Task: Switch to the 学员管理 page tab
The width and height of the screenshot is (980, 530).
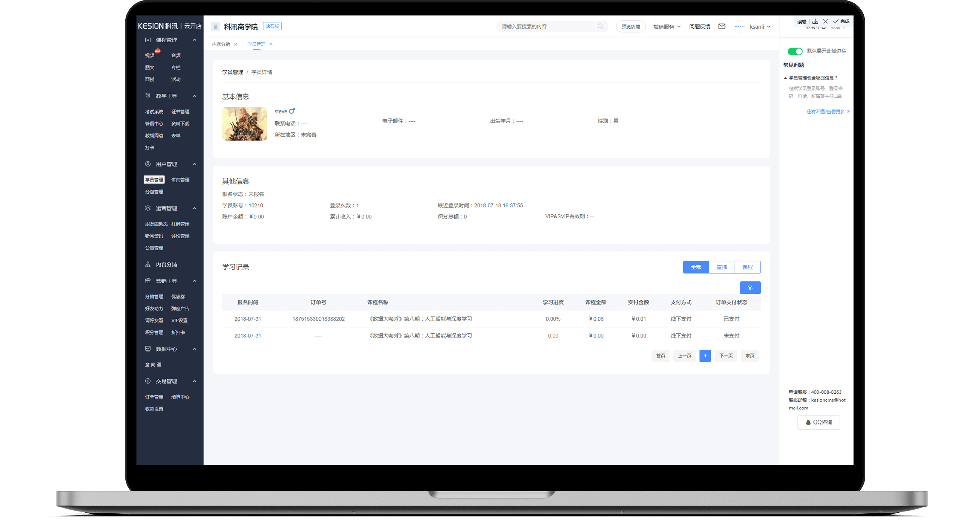Action: [x=256, y=44]
